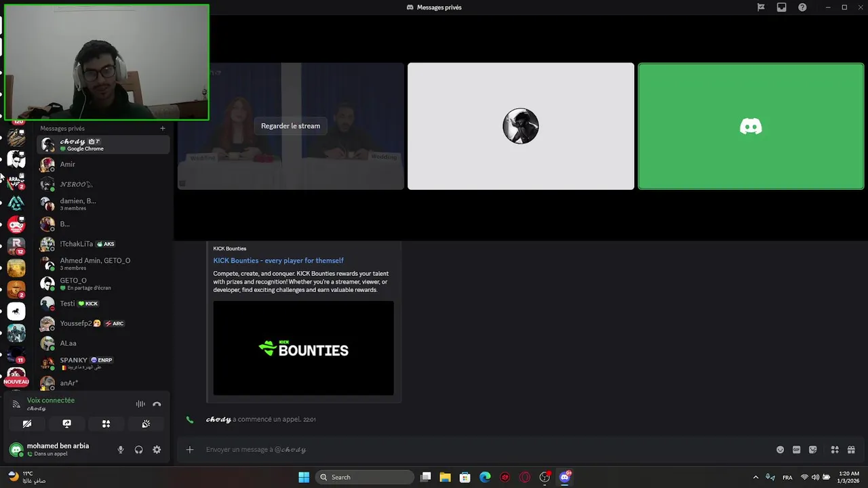Open the clock and date panel
Screen dimensions: 868x488
849,477
